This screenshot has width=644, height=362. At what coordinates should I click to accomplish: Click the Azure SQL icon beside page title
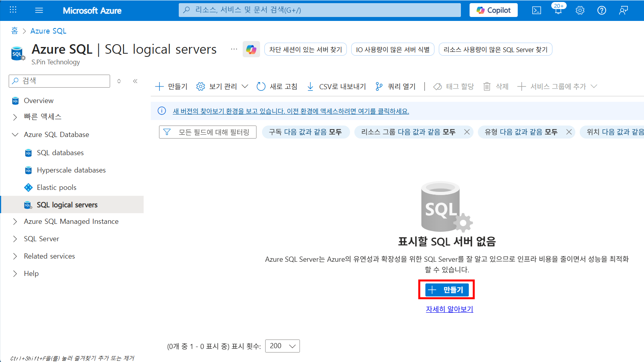coord(18,54)
